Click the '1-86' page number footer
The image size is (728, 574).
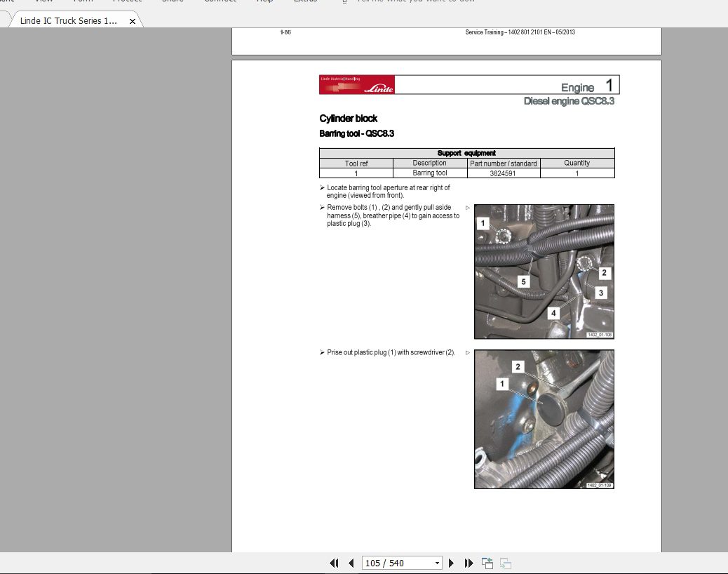tap(285, 32)
